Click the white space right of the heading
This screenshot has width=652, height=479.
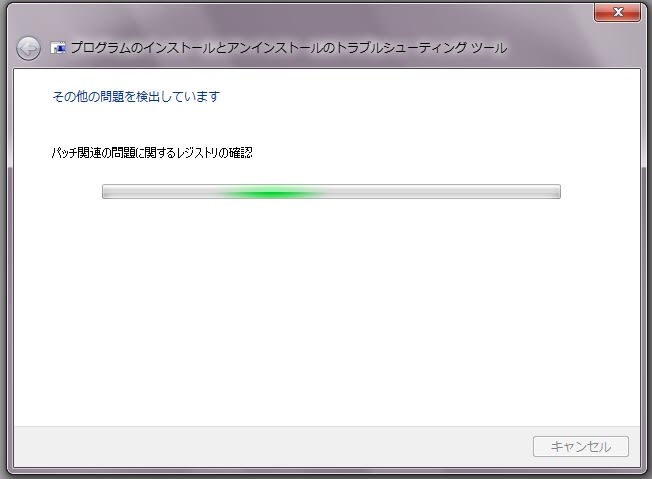click(416, 96)
